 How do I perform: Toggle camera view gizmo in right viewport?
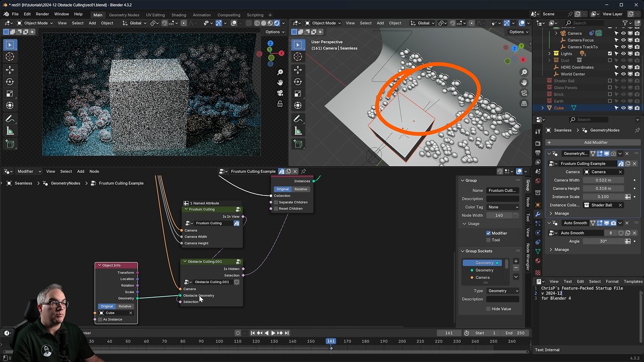tap(524, 93)
